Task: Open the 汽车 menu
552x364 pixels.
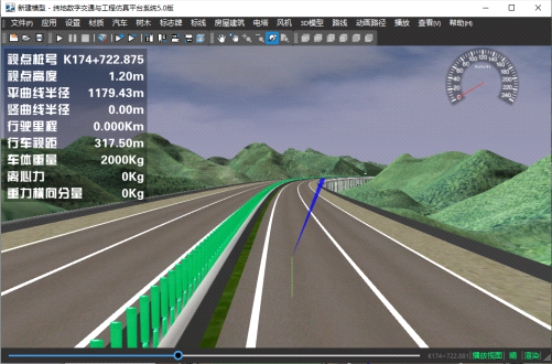Action: (119, 23)
